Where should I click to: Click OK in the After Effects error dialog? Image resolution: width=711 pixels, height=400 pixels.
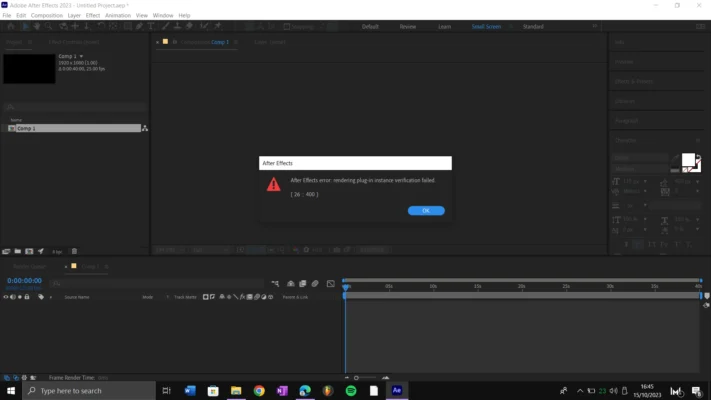(426, 210)
